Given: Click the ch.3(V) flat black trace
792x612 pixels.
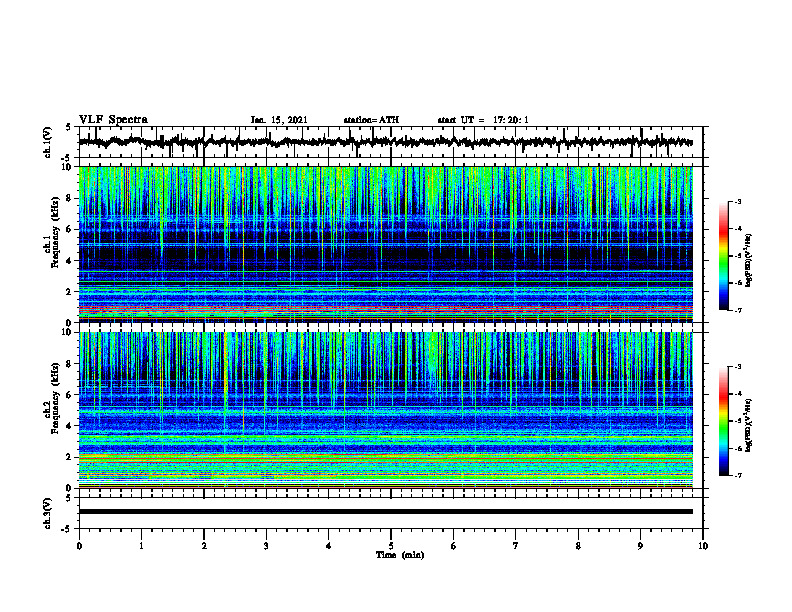Looking at the screenshot, I should point(386,512).
